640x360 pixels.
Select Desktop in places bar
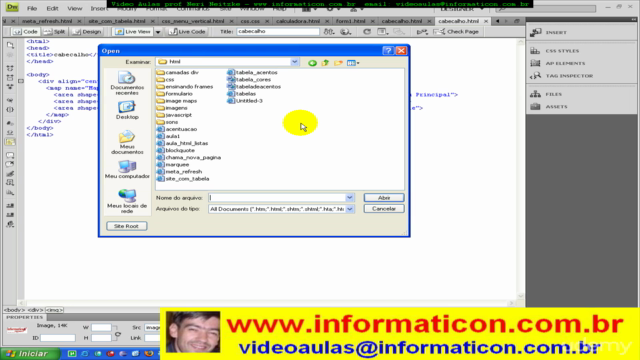click(x=127, y=110)
